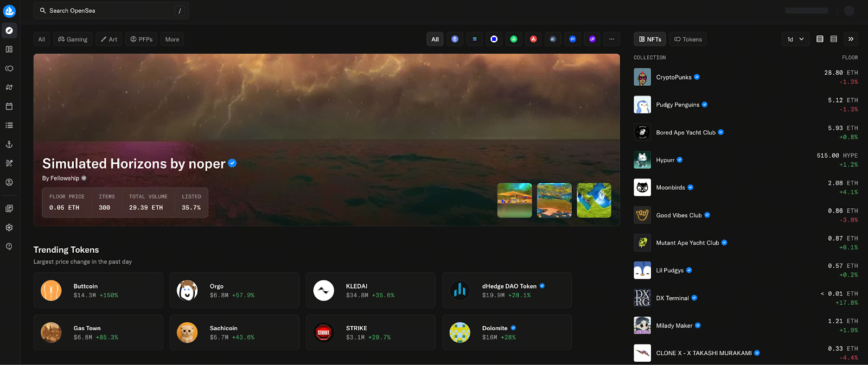Screen dimensions: 868x365
Task: Open the Discover compass icon in sidebar
Action: (9, 30)
